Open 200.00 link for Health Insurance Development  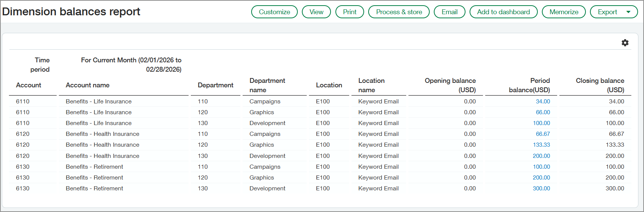click(x=541, y=156)
